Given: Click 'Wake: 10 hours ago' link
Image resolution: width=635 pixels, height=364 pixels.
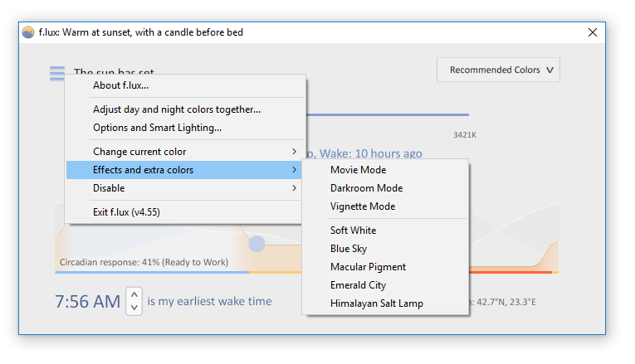Looking at the screenshot, I should coord(370,153).
